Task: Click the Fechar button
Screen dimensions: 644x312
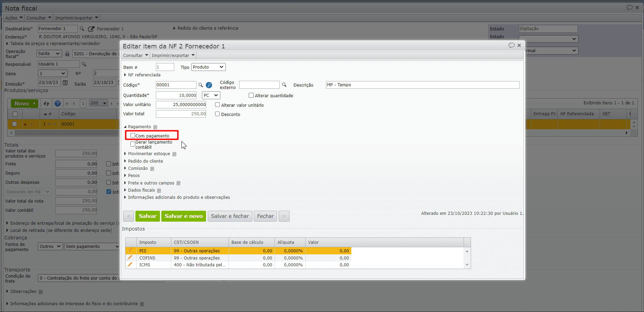Action: (265, 216)
